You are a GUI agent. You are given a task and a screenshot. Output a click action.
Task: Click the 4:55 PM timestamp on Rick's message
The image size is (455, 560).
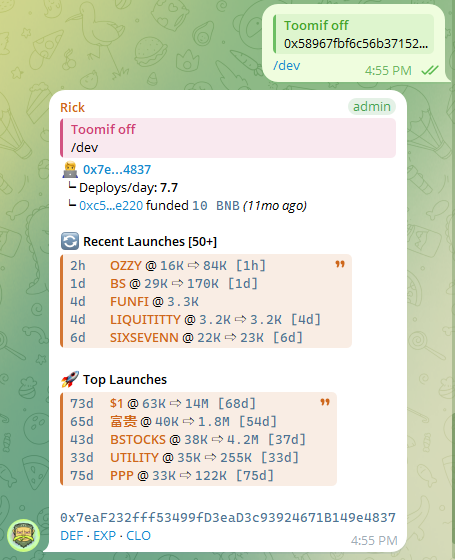374,540
